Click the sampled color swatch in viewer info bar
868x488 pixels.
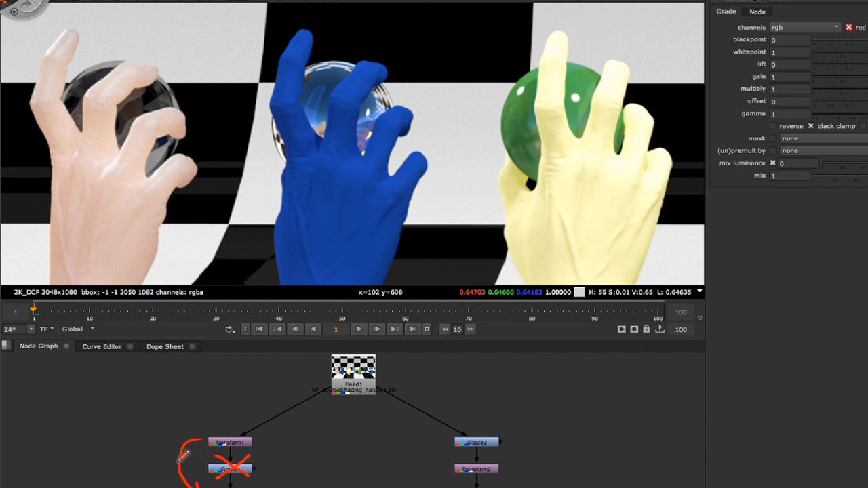click(x=579, y=292)
